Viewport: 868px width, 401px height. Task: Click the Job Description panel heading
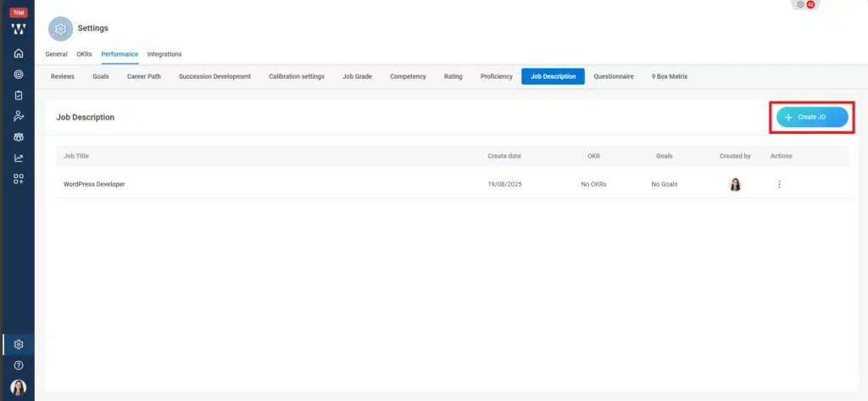coord(86,118)
